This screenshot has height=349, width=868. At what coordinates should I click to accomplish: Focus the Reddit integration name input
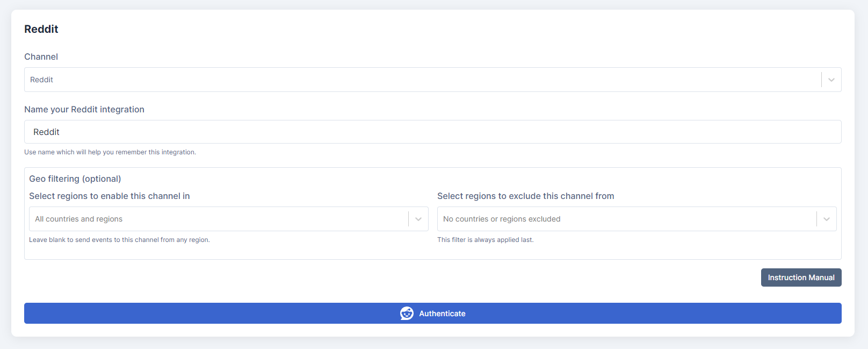(432, 132)
